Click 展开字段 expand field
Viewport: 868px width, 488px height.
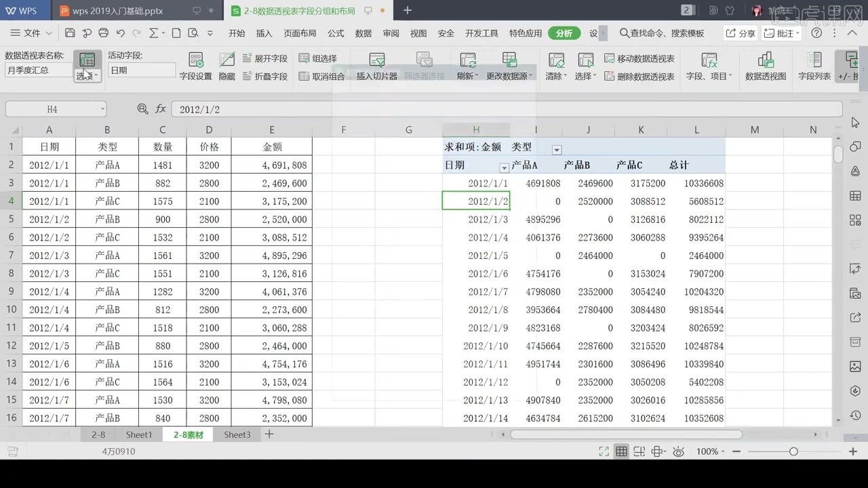pyautogui.click(x=264, y=59)
